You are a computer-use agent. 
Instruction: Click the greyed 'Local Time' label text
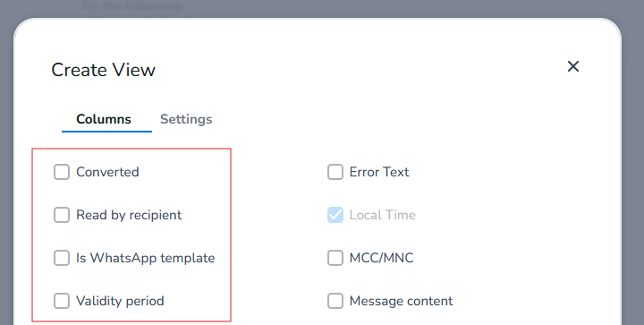[383, 215]
